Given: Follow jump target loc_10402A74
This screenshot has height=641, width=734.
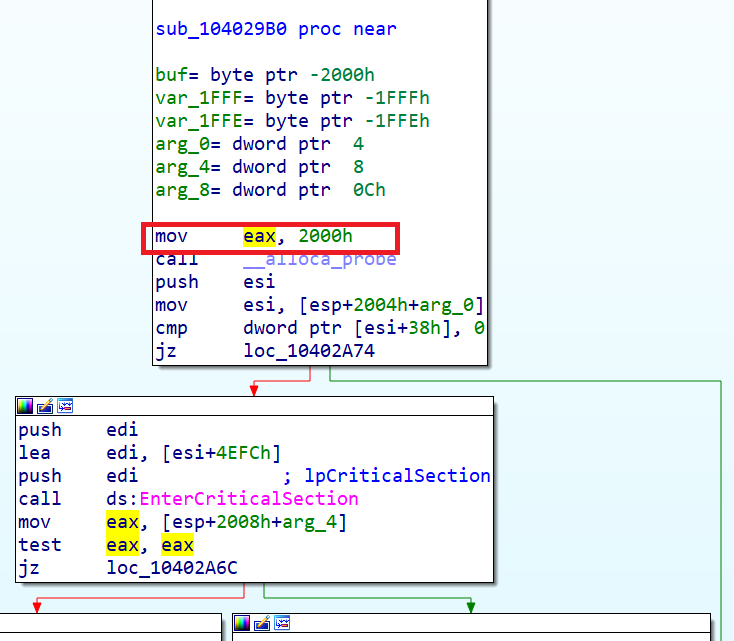Looking at the screenshot, I should pyautogui.click(x=309, y=351).
